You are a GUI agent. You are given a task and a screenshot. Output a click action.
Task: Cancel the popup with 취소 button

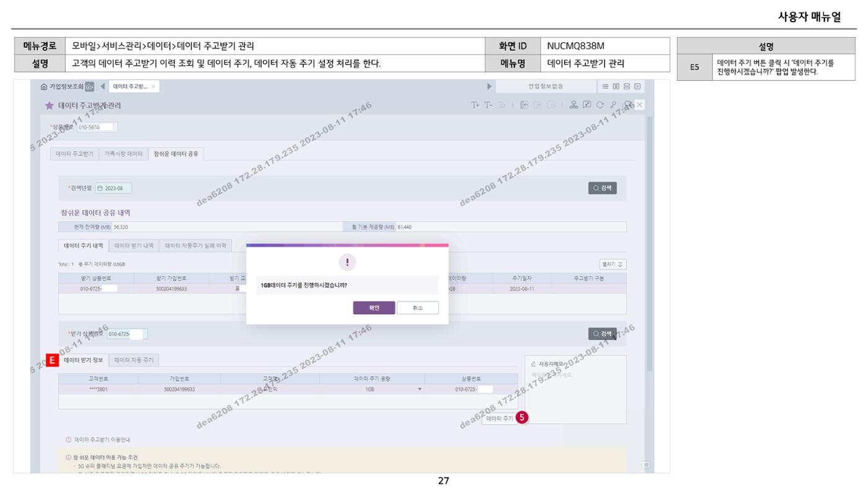click(x=418, y=308)
